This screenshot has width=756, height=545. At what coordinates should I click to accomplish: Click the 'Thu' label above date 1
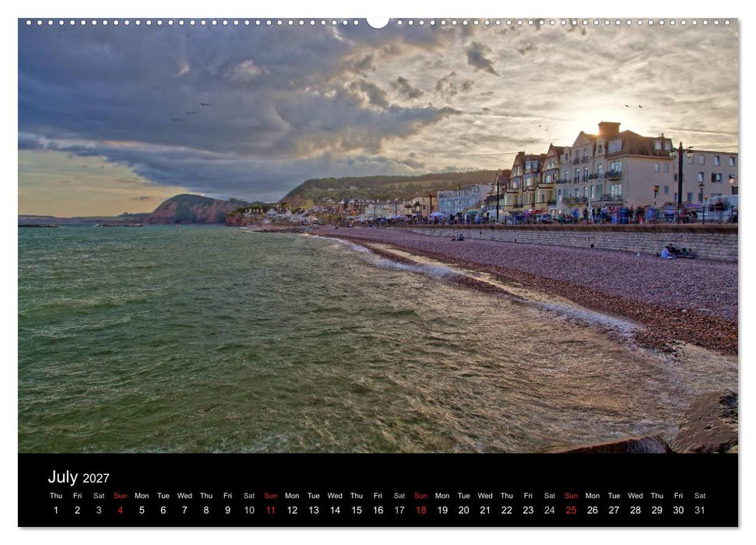(56, 496)
